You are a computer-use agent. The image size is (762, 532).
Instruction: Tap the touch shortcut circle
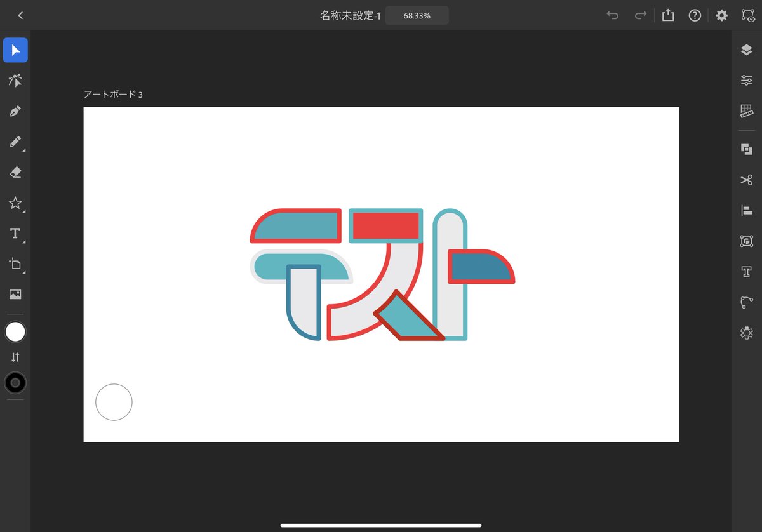(x=114, y=402)
